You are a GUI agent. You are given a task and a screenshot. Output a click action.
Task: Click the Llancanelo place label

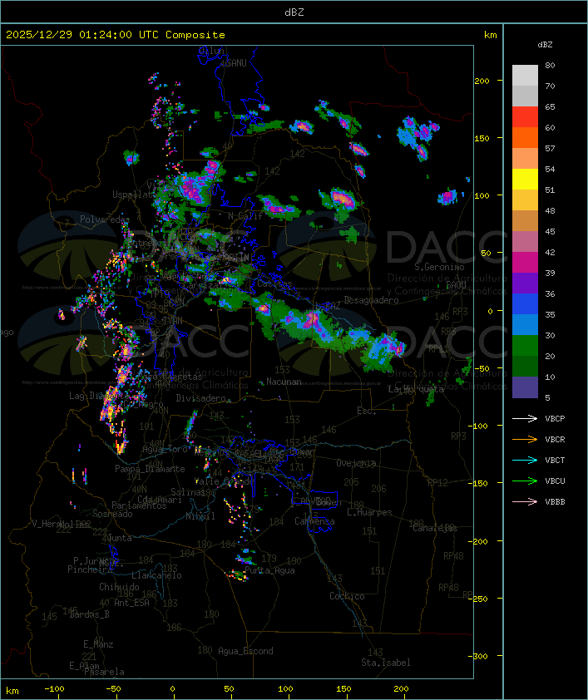156,575
